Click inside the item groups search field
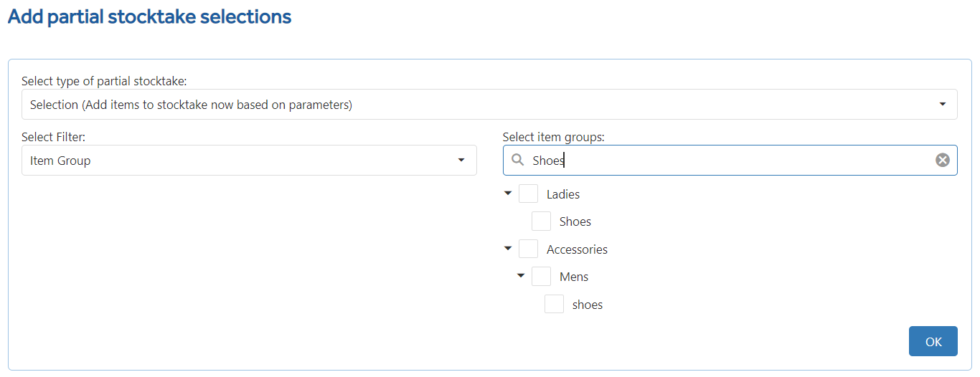 (x=730, y=160)
